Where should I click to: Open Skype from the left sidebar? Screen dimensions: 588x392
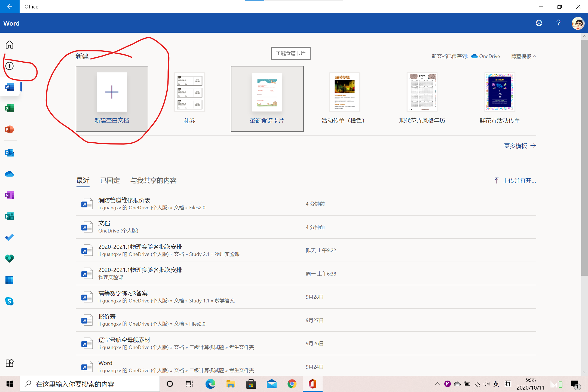(x=9, y=301)
